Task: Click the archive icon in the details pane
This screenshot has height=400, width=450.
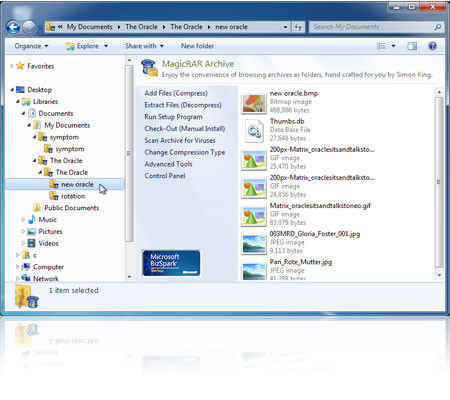Action: 26,296
